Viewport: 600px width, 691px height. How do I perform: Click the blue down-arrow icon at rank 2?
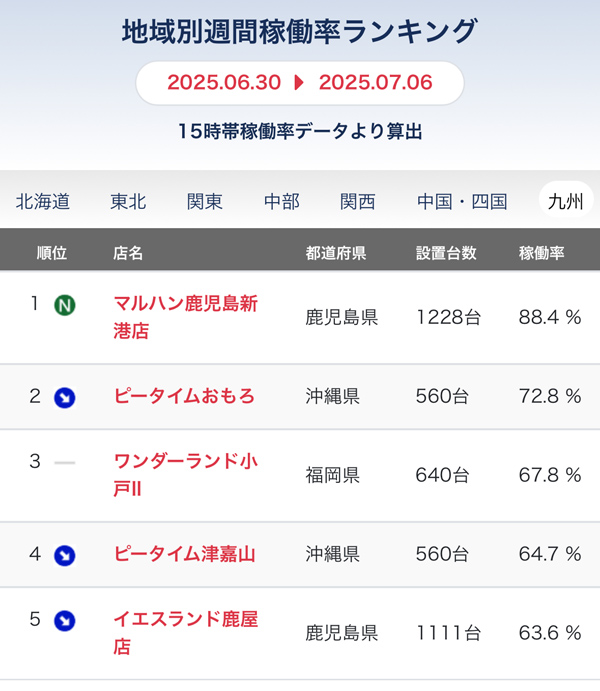tap(65, 398)
